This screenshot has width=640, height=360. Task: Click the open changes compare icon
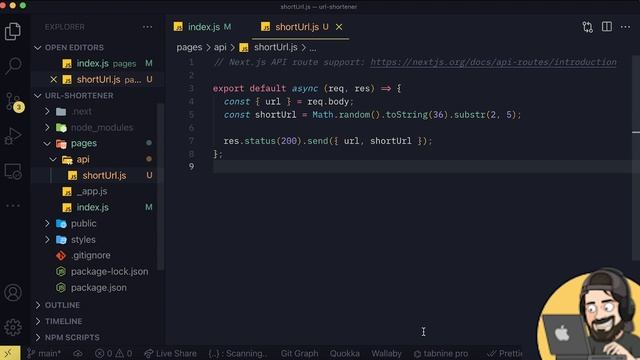[587, 27]
